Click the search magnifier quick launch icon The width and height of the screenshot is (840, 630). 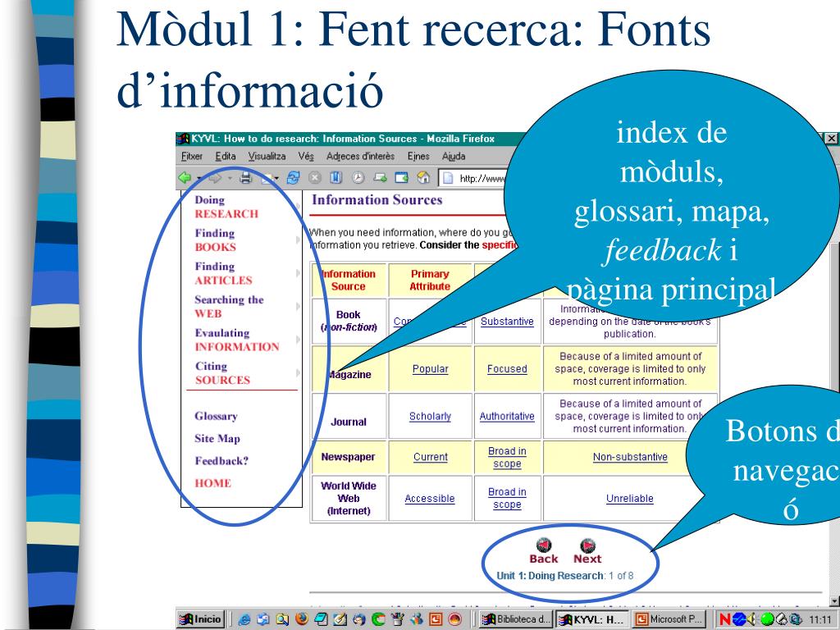[282, 619]
